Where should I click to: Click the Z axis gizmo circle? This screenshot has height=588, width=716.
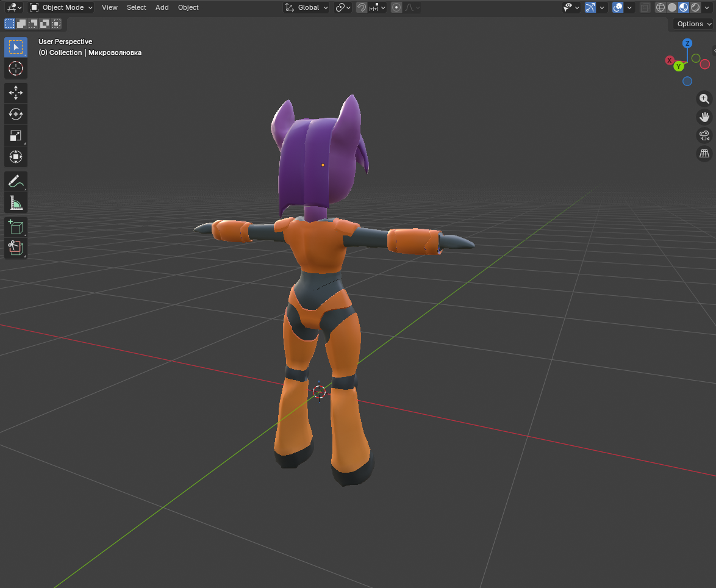point(687,43)
